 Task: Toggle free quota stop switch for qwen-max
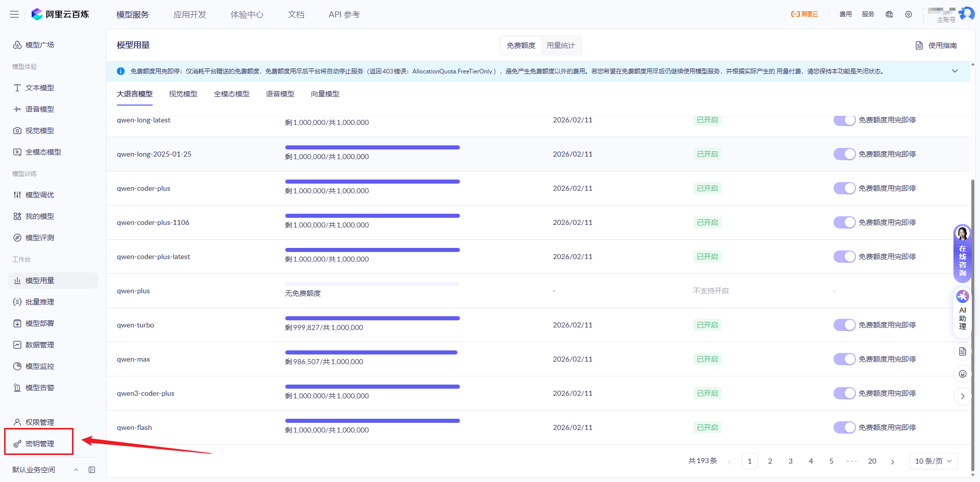(844, 359)
